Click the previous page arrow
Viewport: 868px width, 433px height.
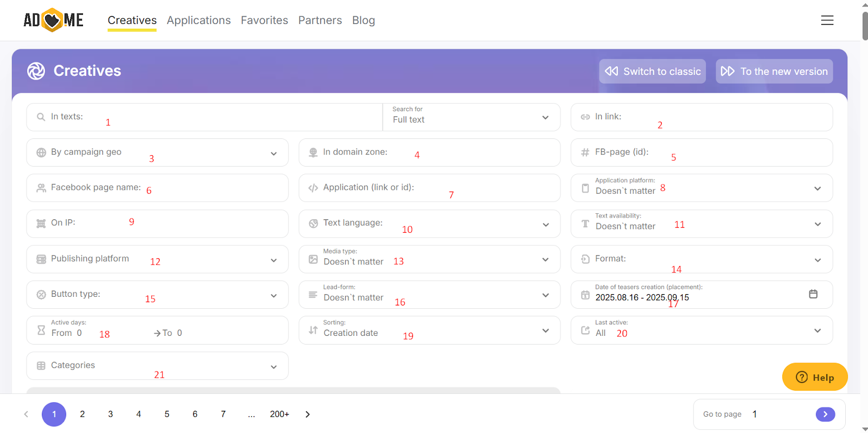[26, 414]
